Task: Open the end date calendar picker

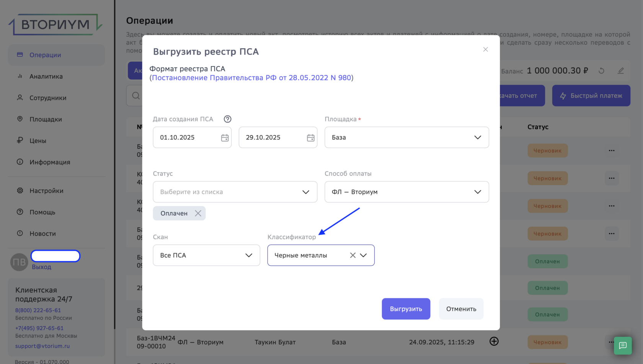Action: pos(310,138)
